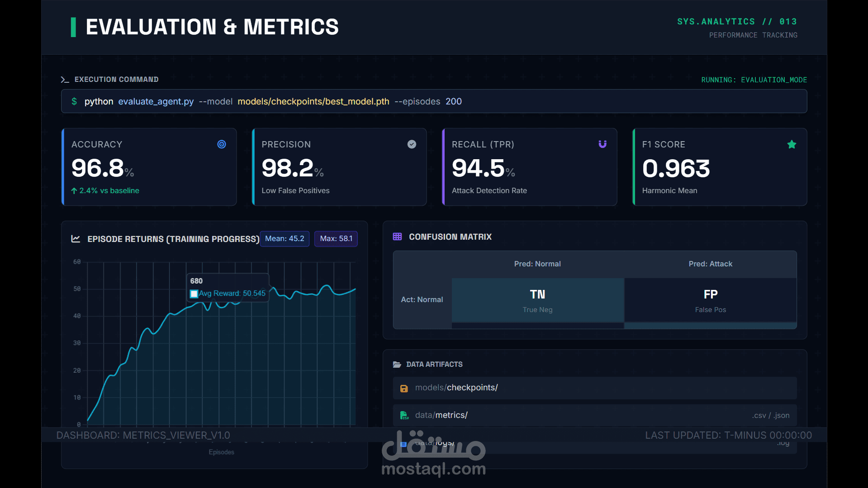
Task: Click the TN True Neg matrix cell
Action: pyautogui.click(x=538, y=300)
